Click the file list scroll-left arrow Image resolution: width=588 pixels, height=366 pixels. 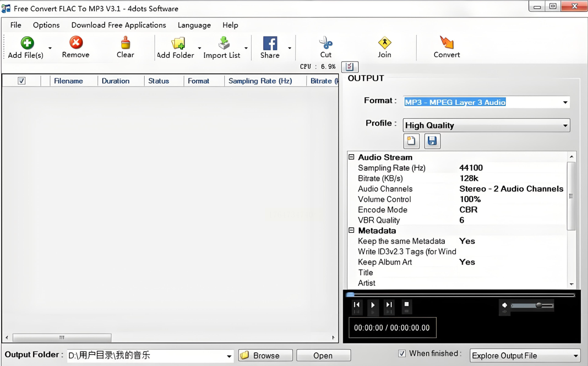[7, 337]
